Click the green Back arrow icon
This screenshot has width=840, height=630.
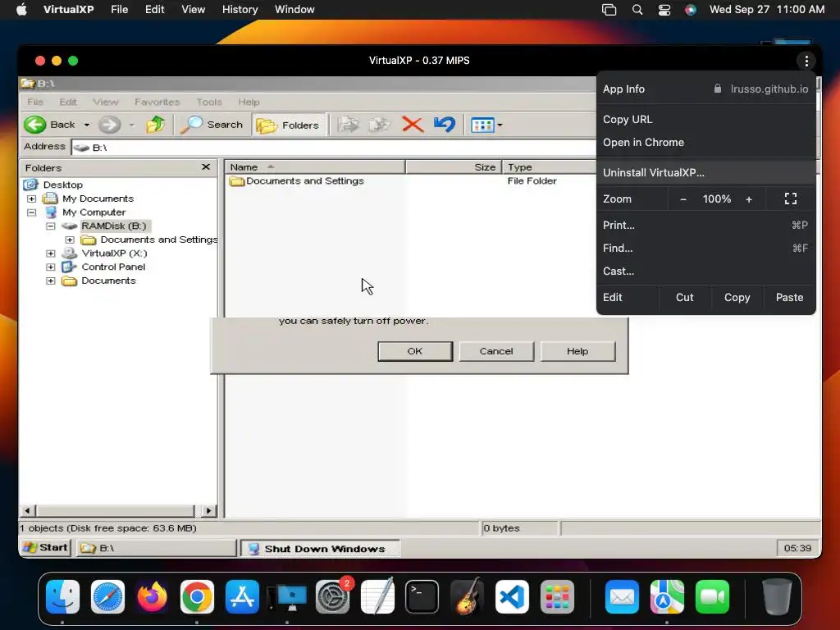[34, 125]
